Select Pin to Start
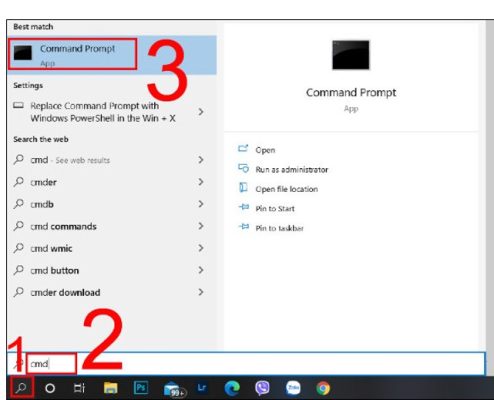 (275, 209)
